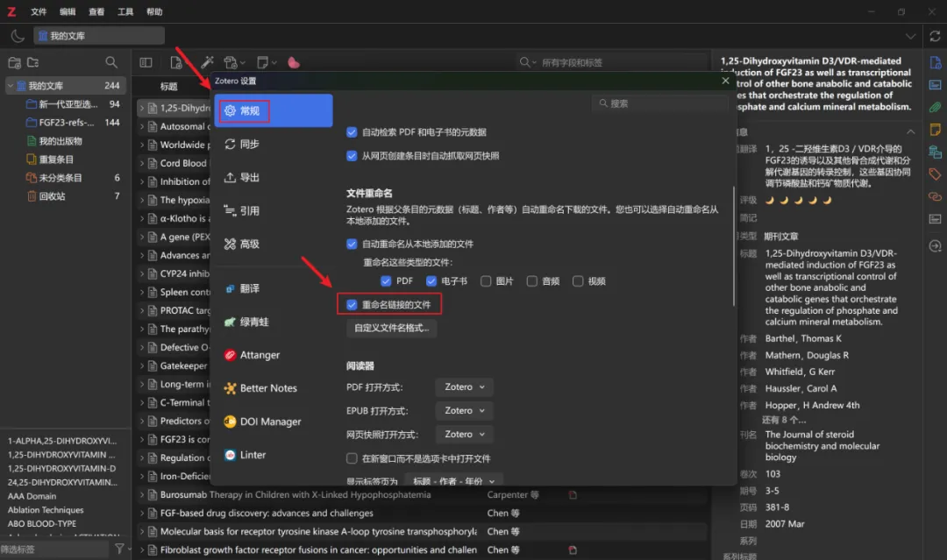This screenshot has width=947, height=560.
Task: Open the 工具 menu
Action: pyautogui.click(x=125, y=11)
